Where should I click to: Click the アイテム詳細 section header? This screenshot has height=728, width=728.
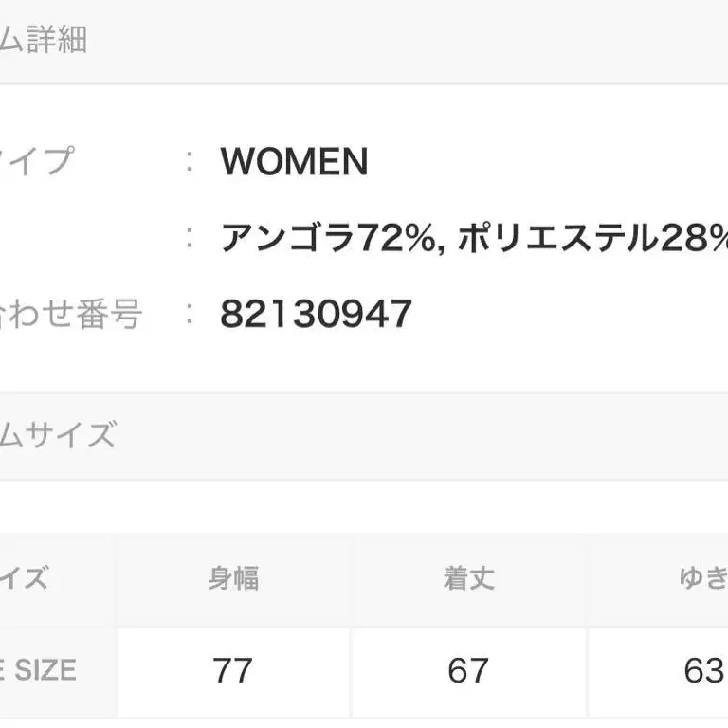click(x=43, y=41)
